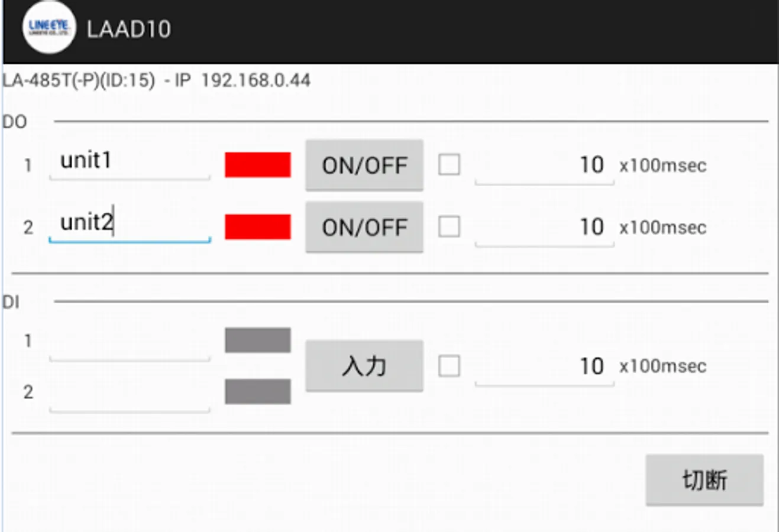The image size is (779, 532).
Task: Click the gray DI 2 status indicator
Action: (x=257, y=391)
